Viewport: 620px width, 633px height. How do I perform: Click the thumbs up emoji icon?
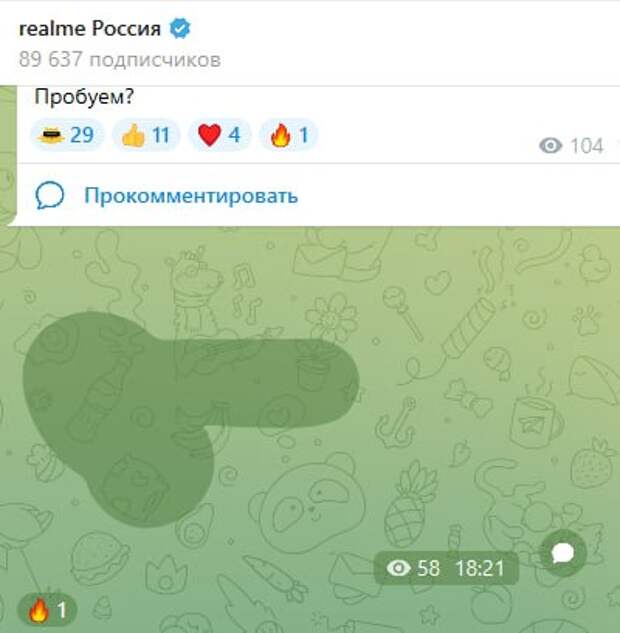tap(133, 135)
